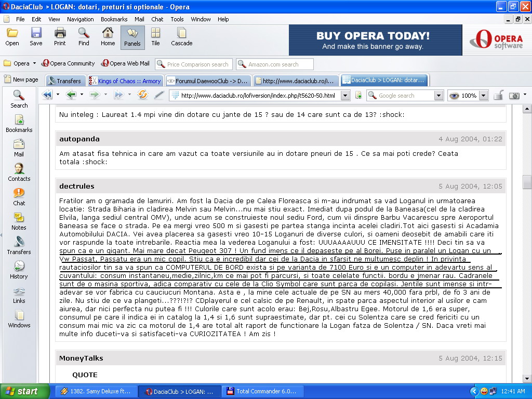Toggle the author mode eye icon
This screenshot has height=399, width=532.
[454, 96]
